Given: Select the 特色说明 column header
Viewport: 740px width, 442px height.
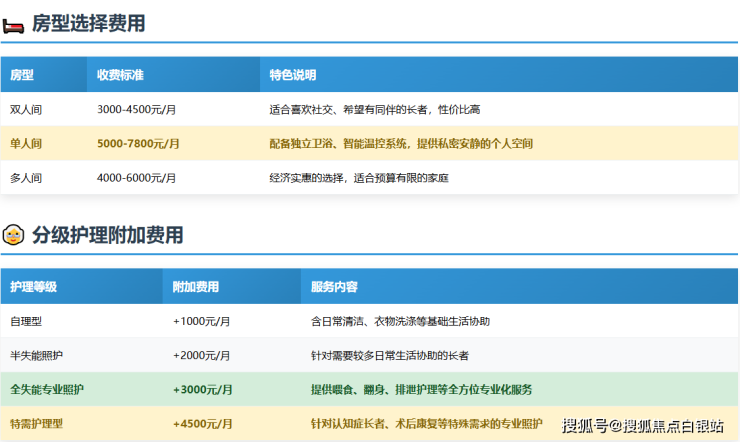Looking at the screenshot, I should point(293,75).
